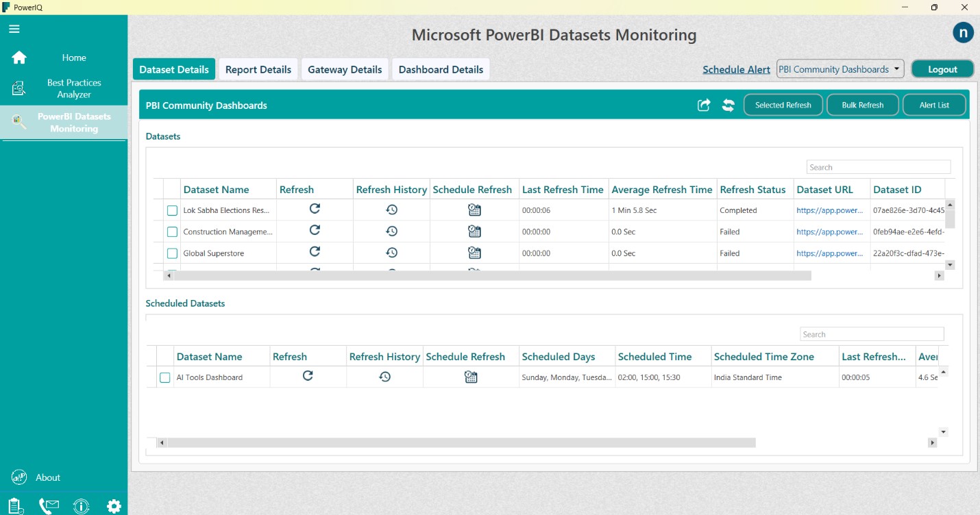Click the Selected Refresh button
980x515 pixels.
(x=783, y=105)
